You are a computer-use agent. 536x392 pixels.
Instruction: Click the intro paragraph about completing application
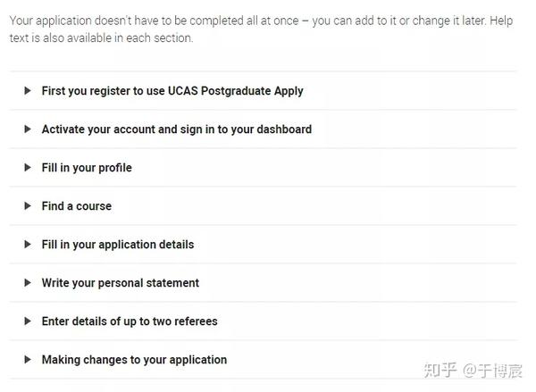(x=261, y=29)
